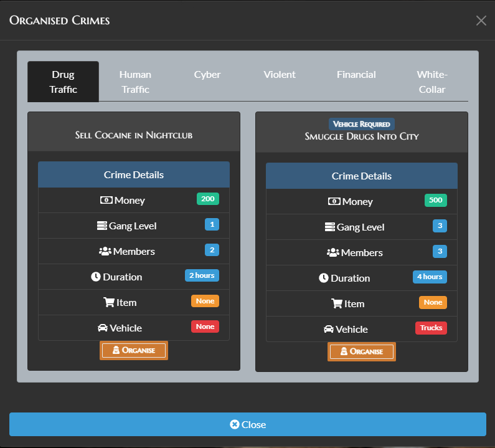Click the 2 hours duration badge

point(202,275)
